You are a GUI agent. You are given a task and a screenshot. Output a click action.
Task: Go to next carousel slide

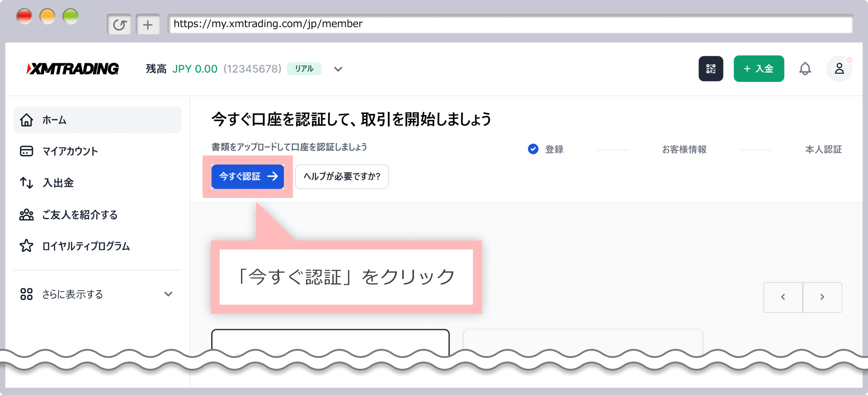click(x=822, y=297)
